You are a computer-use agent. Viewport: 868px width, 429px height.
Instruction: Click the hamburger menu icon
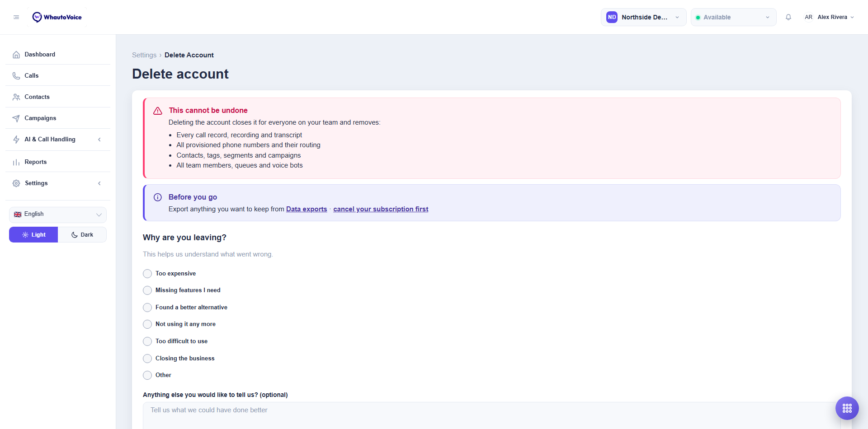tap(16, 17)
